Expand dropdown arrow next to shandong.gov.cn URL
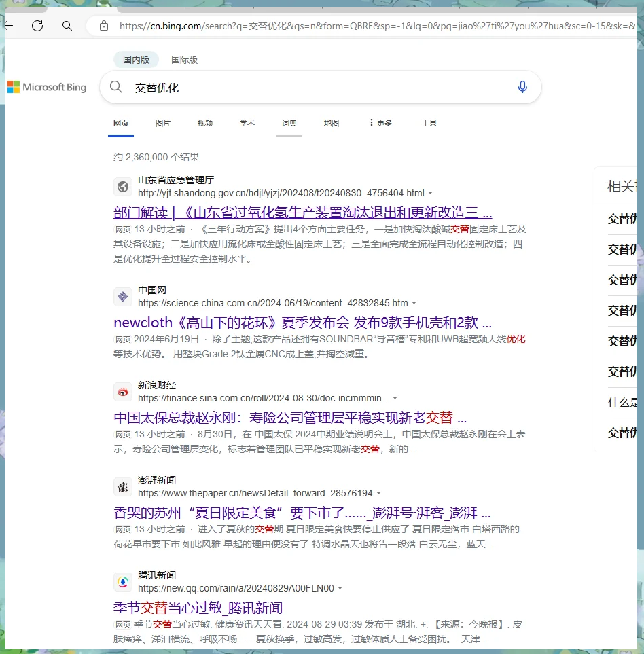Image resolution: width=644 pixels, height=654 pixels. 431,193
